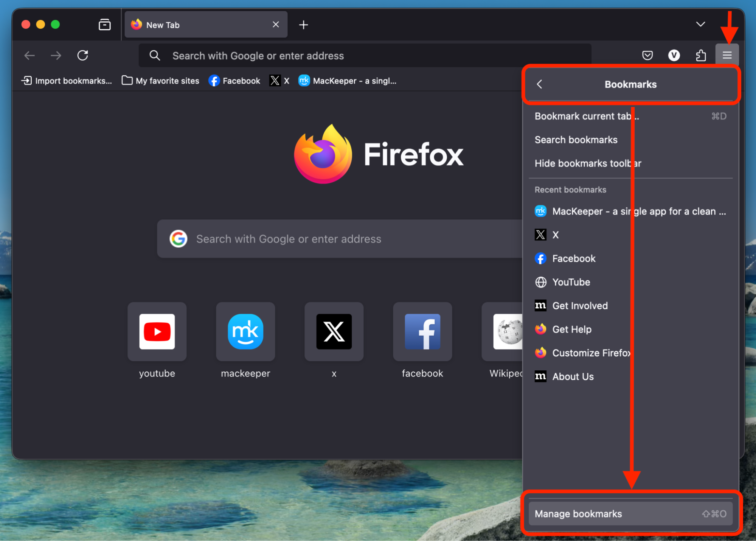Image resolution: width=756 pixels, height=541 pixels.
Task: Click the extensions puzzle-piece icon
Action: click(700, 55)
